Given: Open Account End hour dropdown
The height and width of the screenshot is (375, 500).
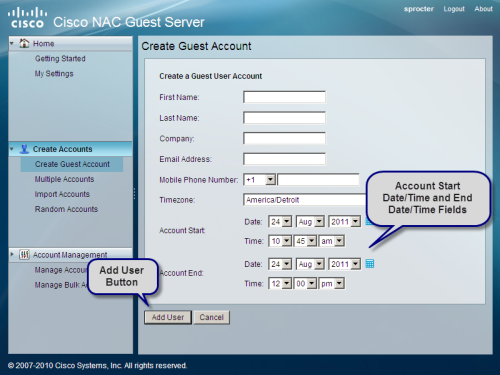Looking at the screenshot, I should click(280, 284).
